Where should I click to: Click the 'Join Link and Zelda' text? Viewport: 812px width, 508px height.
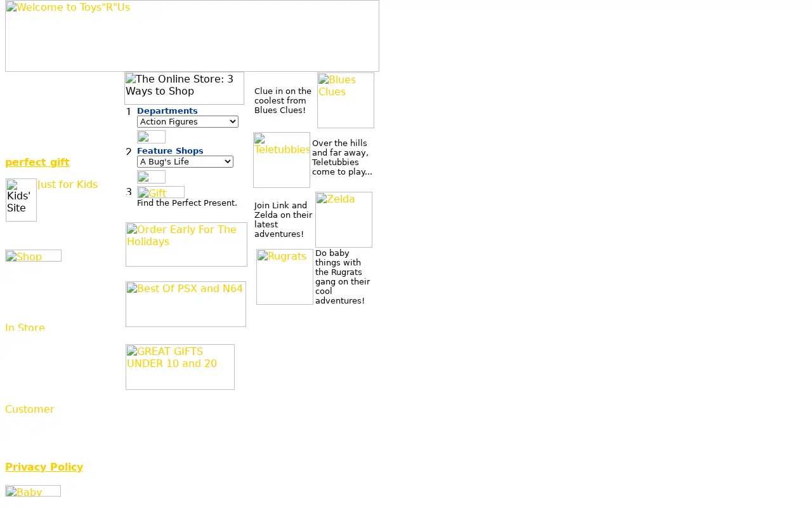[284, 220]
